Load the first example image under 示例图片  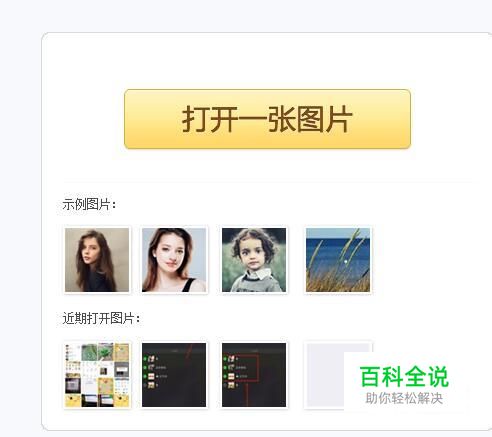tap(97, 260)
